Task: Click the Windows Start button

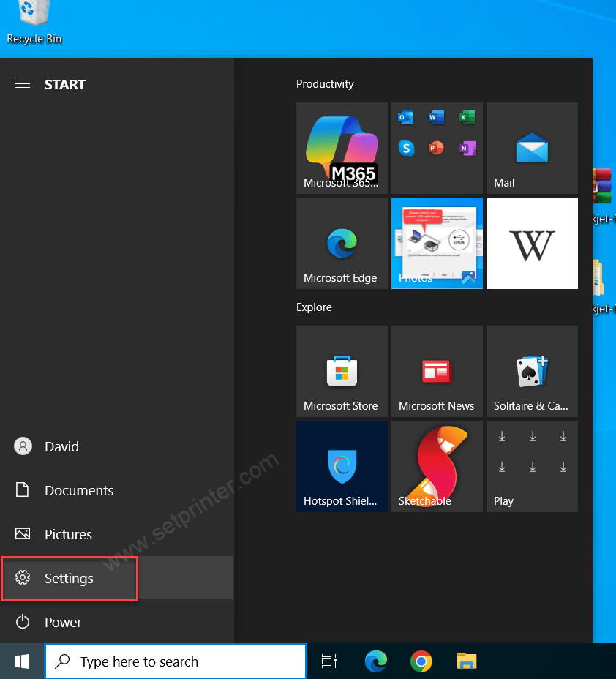Action: [x=22, y=661]
